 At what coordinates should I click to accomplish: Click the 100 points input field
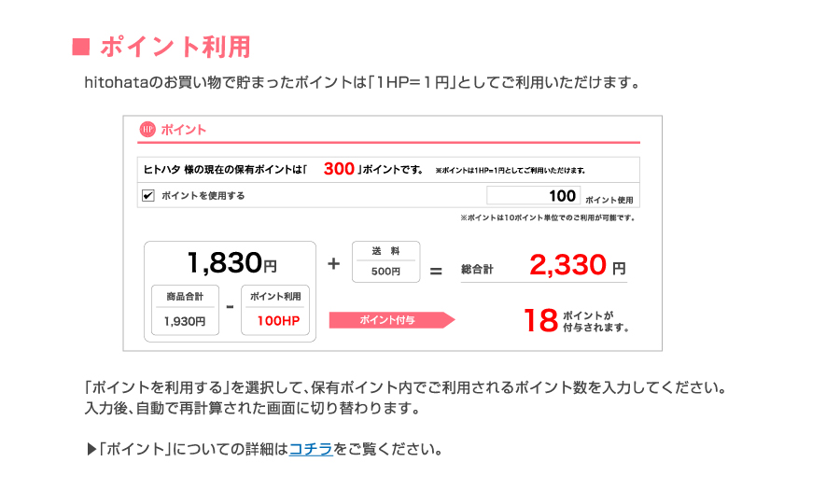(533, 195)
